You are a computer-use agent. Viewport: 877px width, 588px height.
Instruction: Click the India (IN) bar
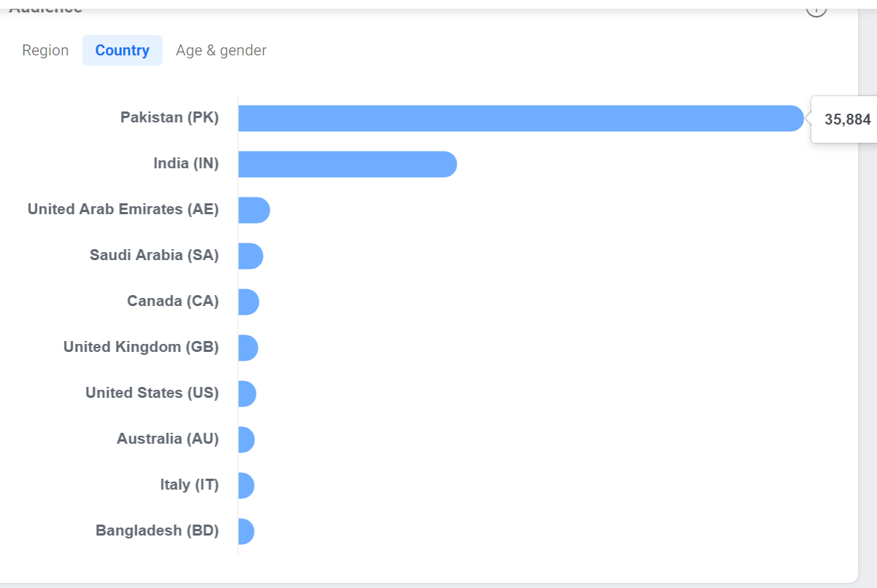pyautogui.click(x=348, y=164)
